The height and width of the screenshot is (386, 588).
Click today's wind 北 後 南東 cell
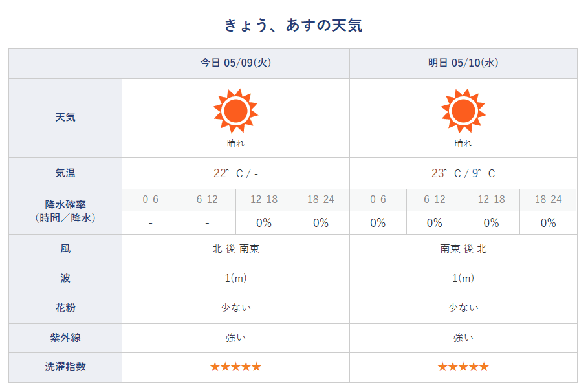click(235, 248)
